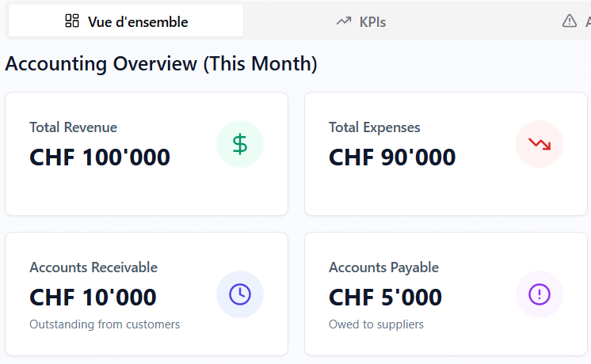Select the CHF 90'000 expenses amount
Image resolution: width=591 pixels, height=364 pixels.
pyautogui.click(x=392, y=157)
